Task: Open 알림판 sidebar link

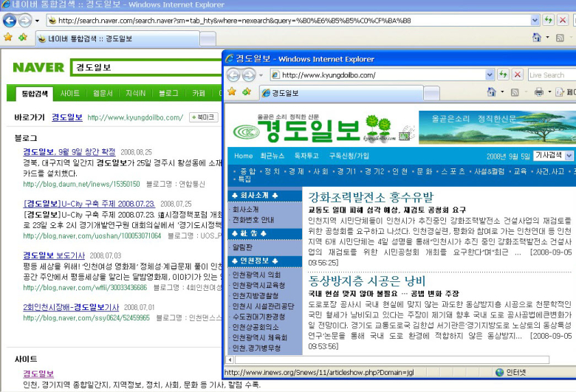Action: pyautogui.click(x=242, y=247)
